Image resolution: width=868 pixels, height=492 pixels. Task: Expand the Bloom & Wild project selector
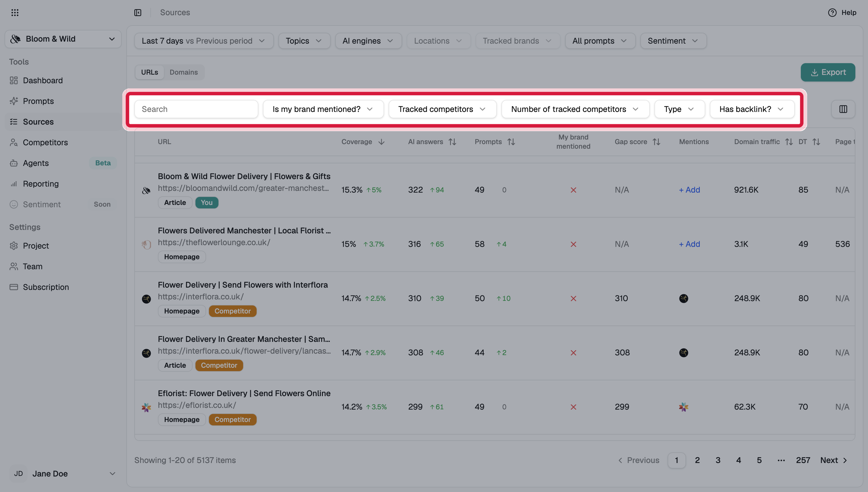(63, 39)
